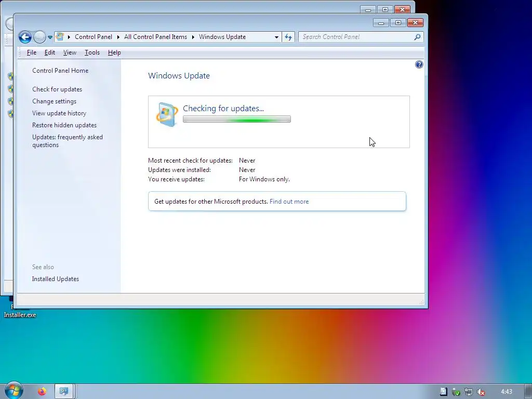Screen dimensions: 532x399
Task: Click the window resize grip corner
Action: [x=421, y=302]
